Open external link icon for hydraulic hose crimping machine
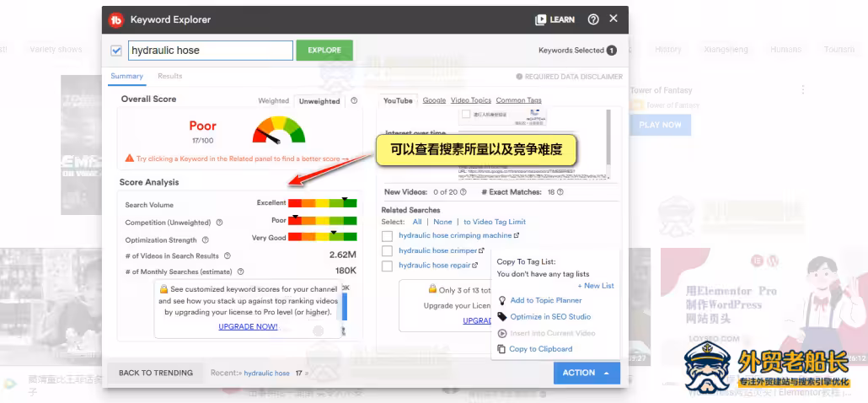 pos(517,235)
